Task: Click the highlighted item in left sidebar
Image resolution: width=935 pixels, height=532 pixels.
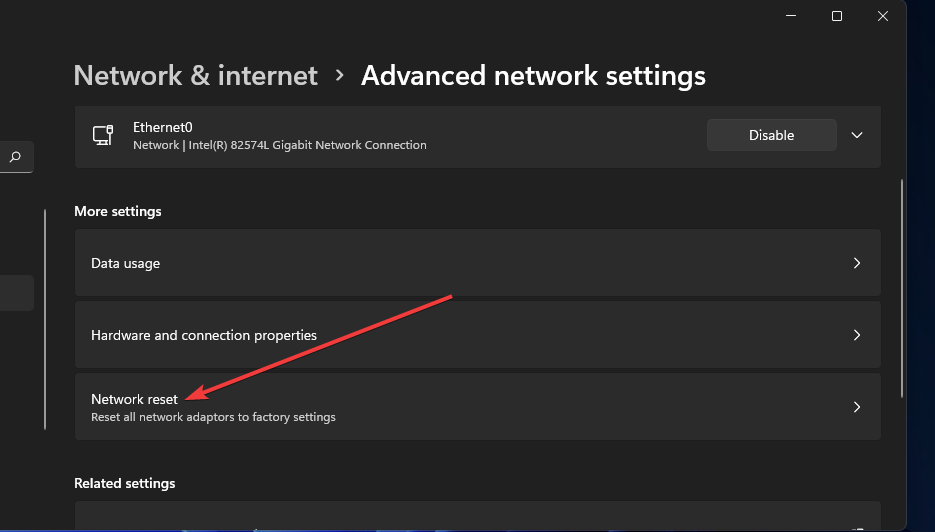Action: coord(16,293)
